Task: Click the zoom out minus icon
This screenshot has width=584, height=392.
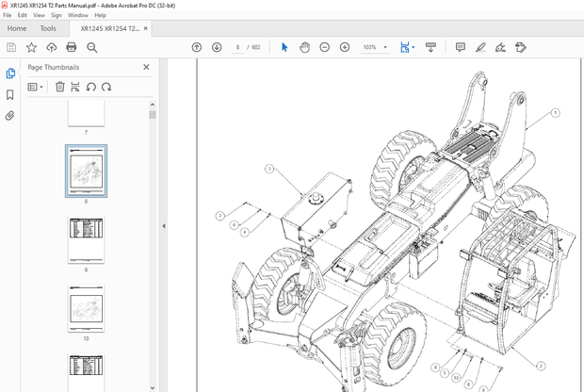Action: click(324, 47)
